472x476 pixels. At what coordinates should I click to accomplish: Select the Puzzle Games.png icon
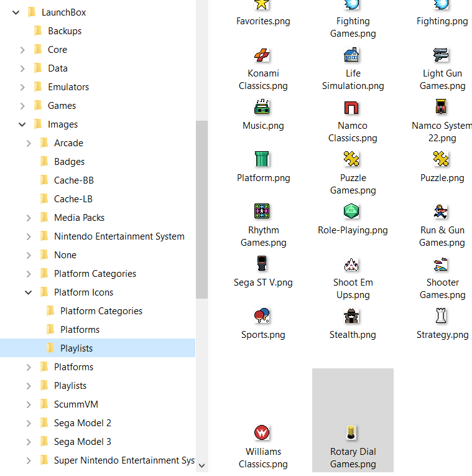[x=351, y=159]
